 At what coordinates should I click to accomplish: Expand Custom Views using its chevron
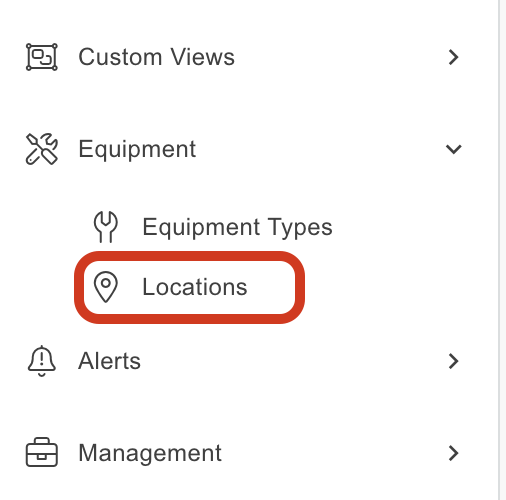(x=453, y=57)
